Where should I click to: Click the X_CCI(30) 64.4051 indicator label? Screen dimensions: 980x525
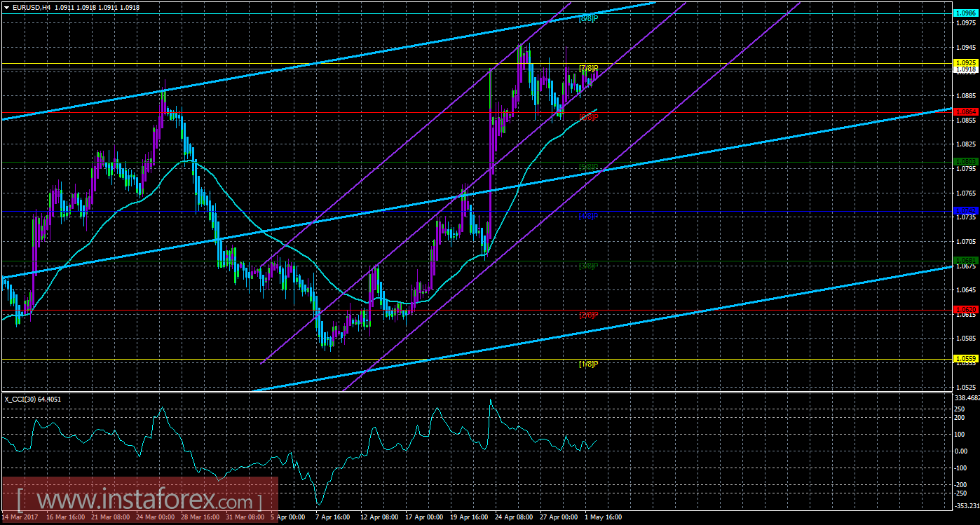pyautogui.click(x=34, y=399)
